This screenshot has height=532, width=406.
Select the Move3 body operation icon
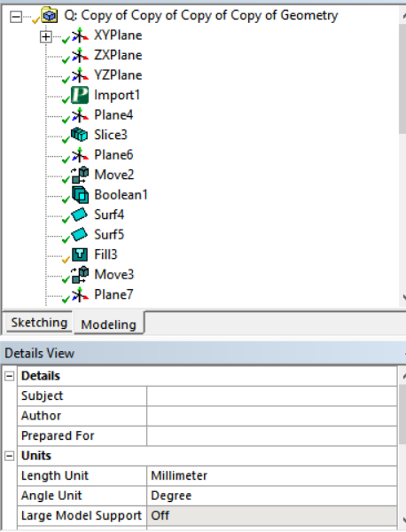80,275
